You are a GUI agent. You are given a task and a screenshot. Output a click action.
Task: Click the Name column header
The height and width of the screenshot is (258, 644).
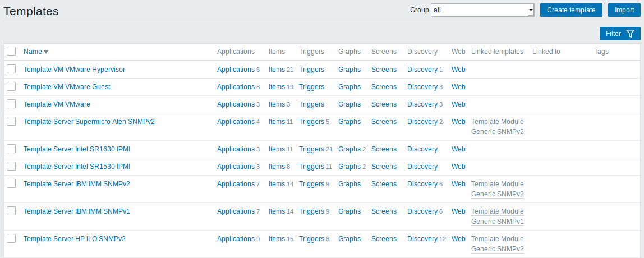pyautogui.click(x=33, y=52)
